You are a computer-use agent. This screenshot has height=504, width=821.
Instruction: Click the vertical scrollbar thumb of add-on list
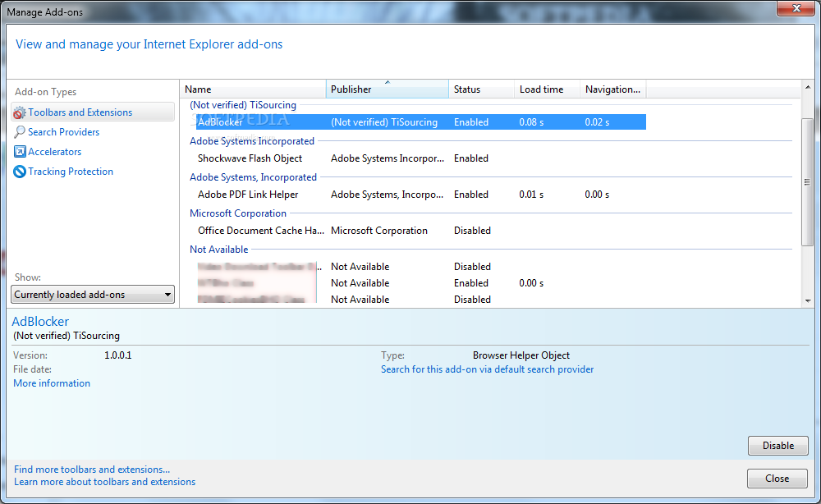[x=807, y=182]
